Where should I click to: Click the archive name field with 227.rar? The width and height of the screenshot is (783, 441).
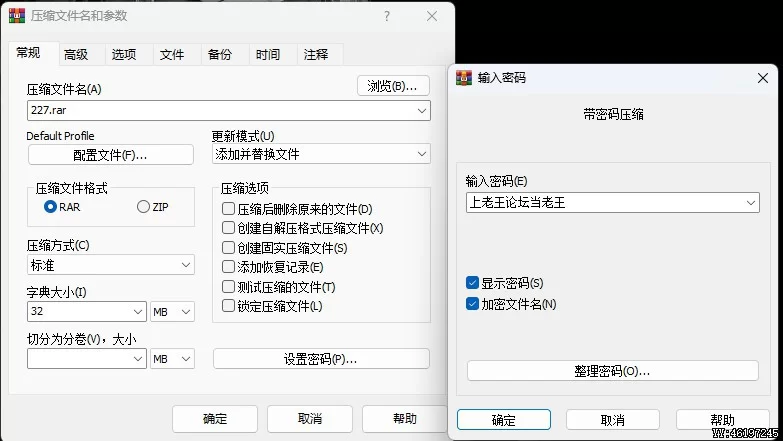[x=229, y=110]
